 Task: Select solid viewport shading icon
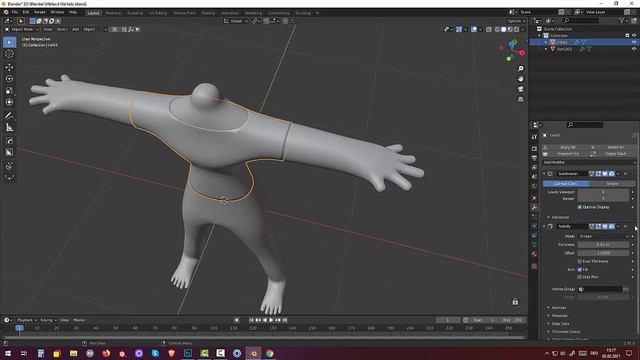pos(504,29)
